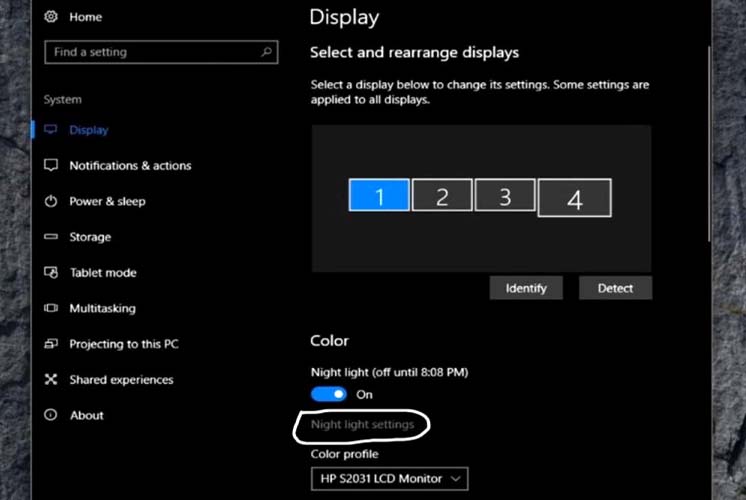Click the Multitasking icon
The image size is (746, 500).
[x=51, y=308]
